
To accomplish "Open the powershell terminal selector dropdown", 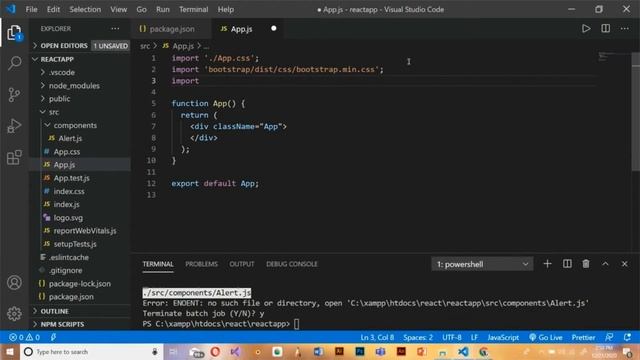I will click(x=482, y=264).
